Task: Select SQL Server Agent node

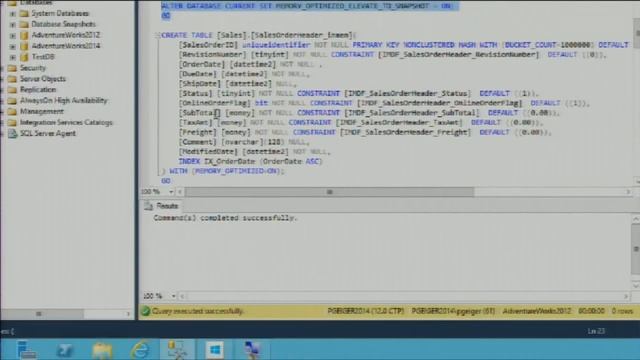Action: pyautogui.click(x=48, y=133)
